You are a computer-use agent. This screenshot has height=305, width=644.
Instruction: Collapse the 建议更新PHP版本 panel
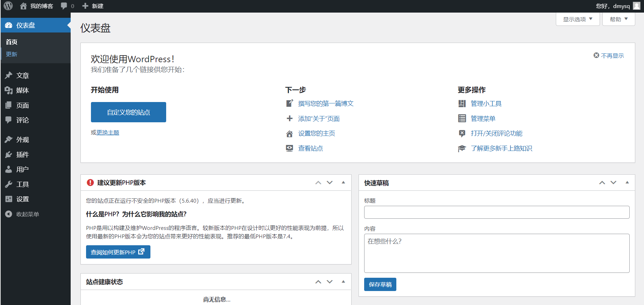[x=344, y=182]
